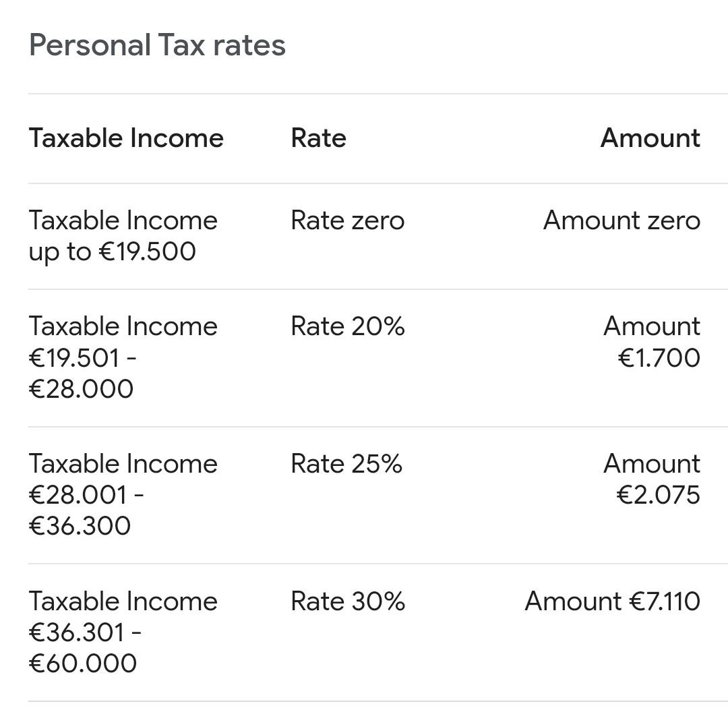The width and height of the screenshot is (728, 708).
Task: Click the Amount label above €1.700
Action: click(651, 326)
